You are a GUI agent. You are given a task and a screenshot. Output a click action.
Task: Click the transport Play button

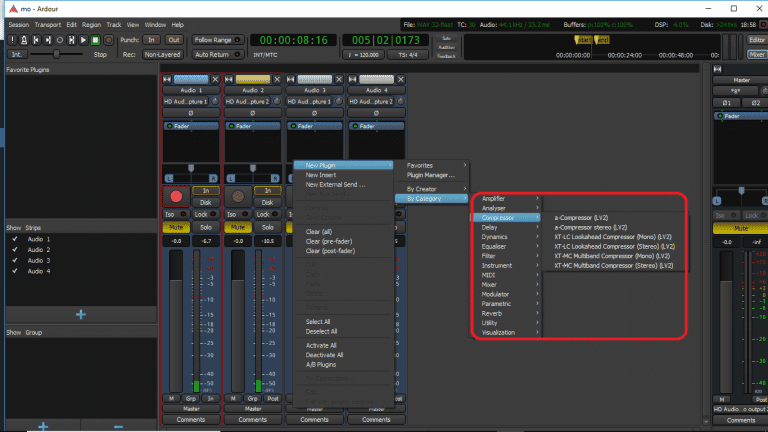click(82, 40)
